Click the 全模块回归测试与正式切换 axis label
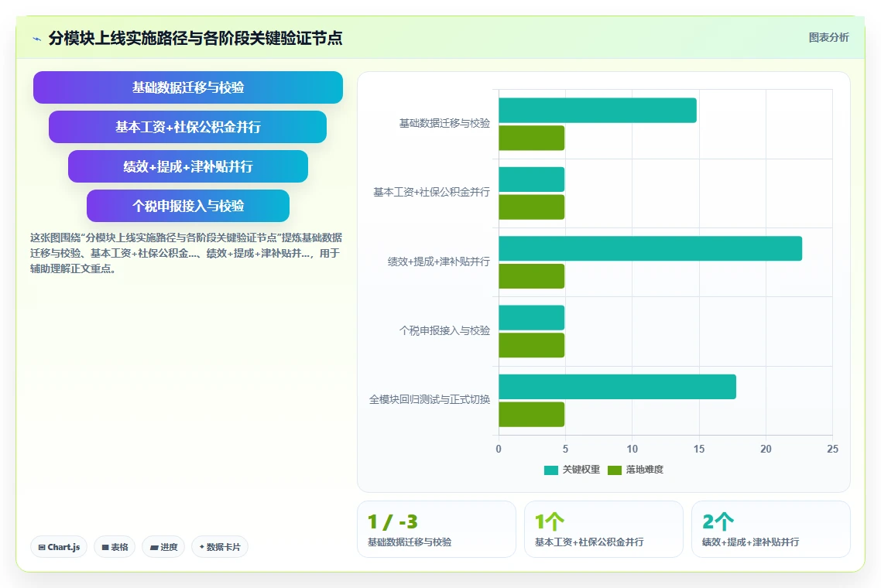Screen dimensions: 881x588 [x=429, y=399]
